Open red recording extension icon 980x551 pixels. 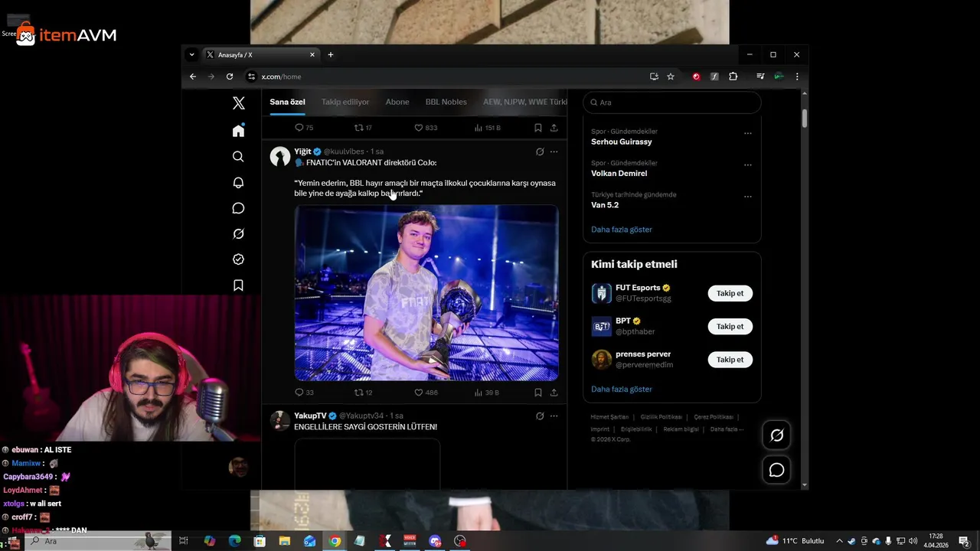696,77
